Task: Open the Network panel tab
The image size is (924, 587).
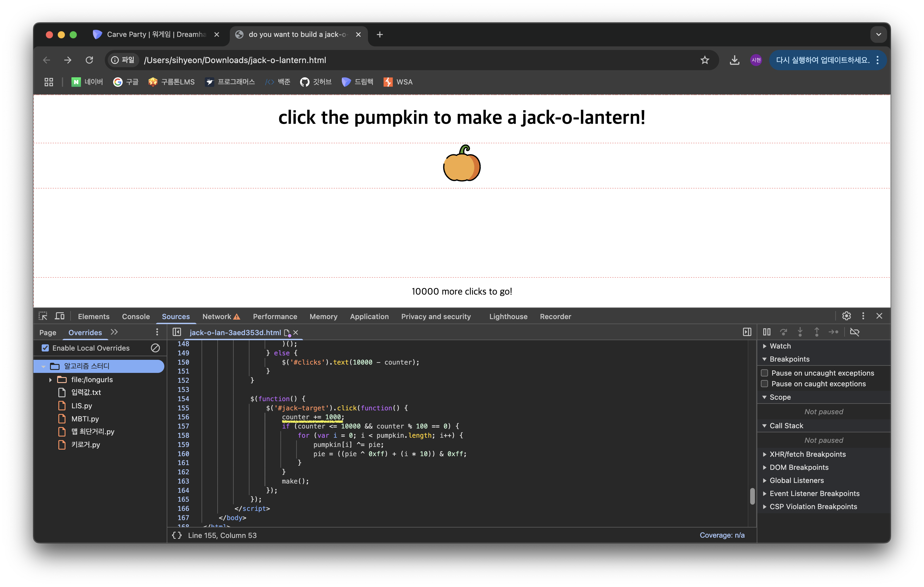Action: [x=217, y=316]
